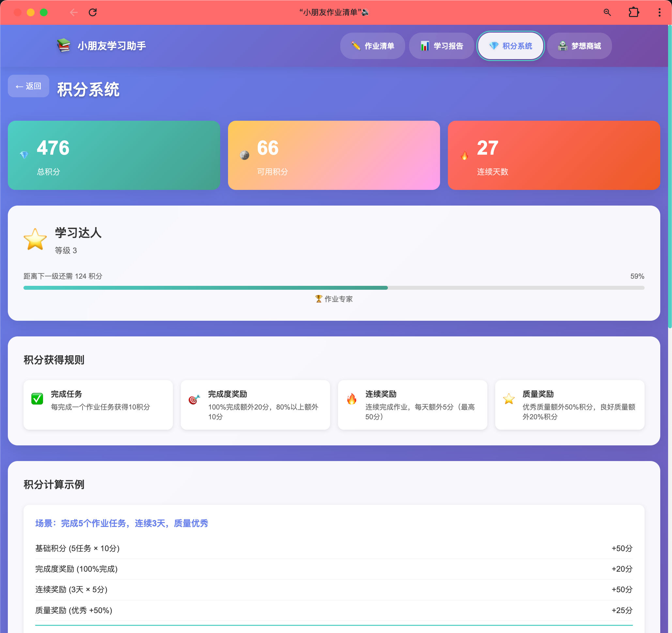Open the extensions puzzle icon

coord(634,12)
